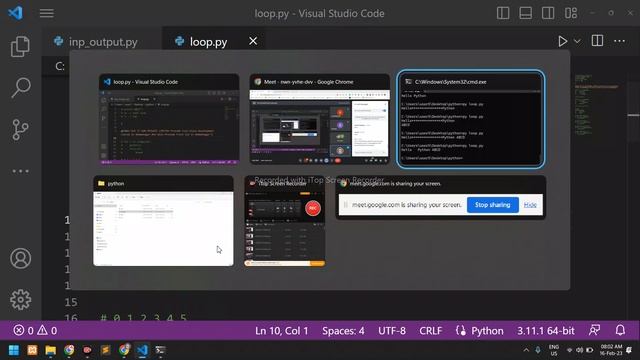640x360 pixels.
Task: Show additional views ellipsis in activity bar
Action: tap(20, 171)
